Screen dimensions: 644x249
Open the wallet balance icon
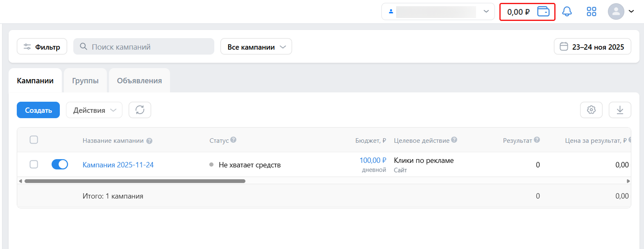[543, 11]
